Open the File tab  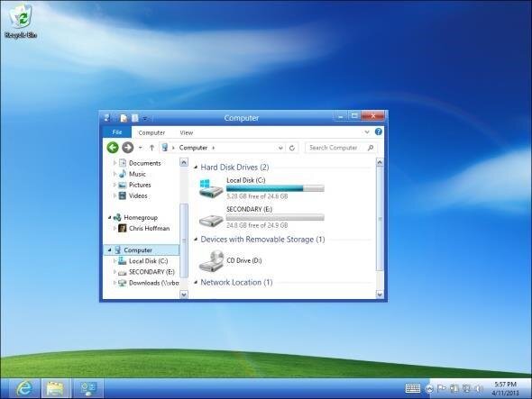pyautogui.click(x=117, y=132)
